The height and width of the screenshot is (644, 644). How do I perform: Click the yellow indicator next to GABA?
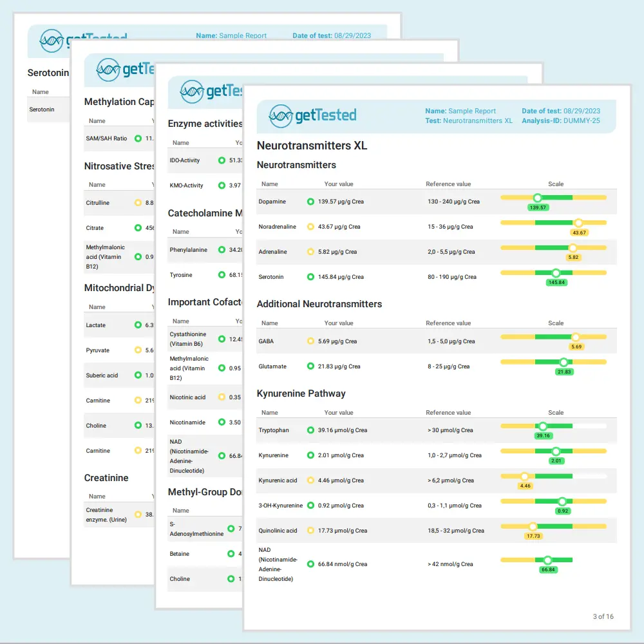click(x=311, y=341)
